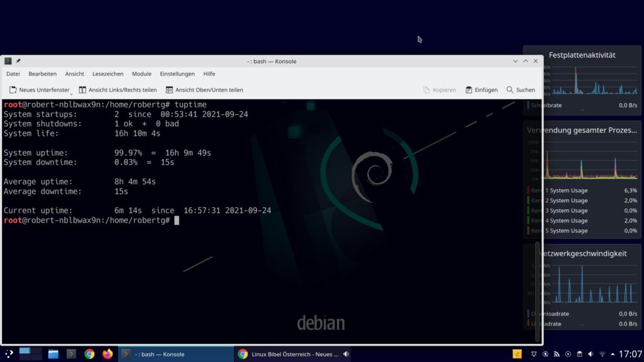Open the yellow sticky notes tray icon

coord(517,354)
